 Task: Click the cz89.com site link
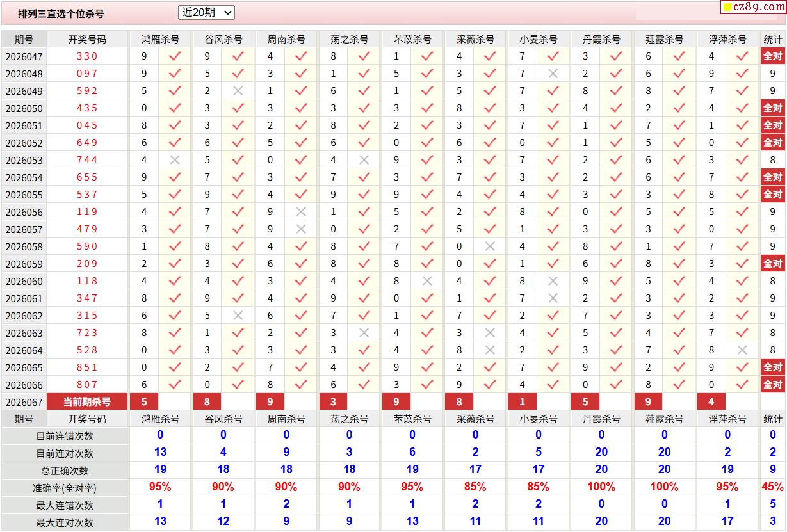click(x=758, y=7)
